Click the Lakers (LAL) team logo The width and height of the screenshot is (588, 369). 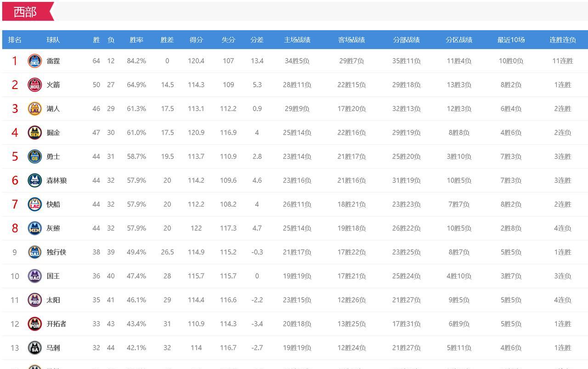click(35, 109)
